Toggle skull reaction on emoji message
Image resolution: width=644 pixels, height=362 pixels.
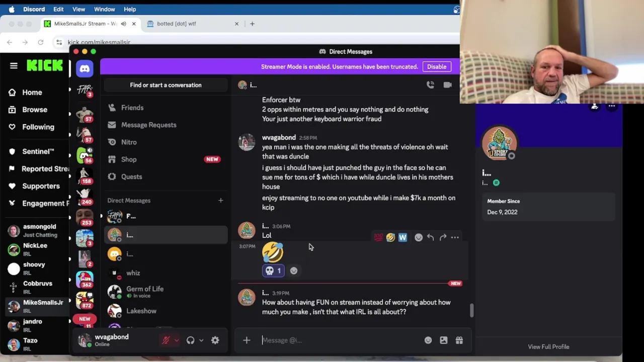point(274,270)
